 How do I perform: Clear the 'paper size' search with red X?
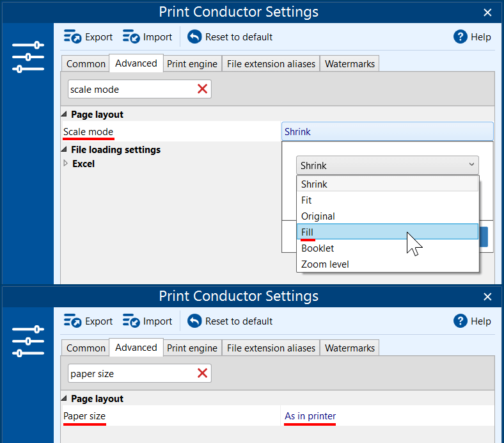(x=202, y=373)
